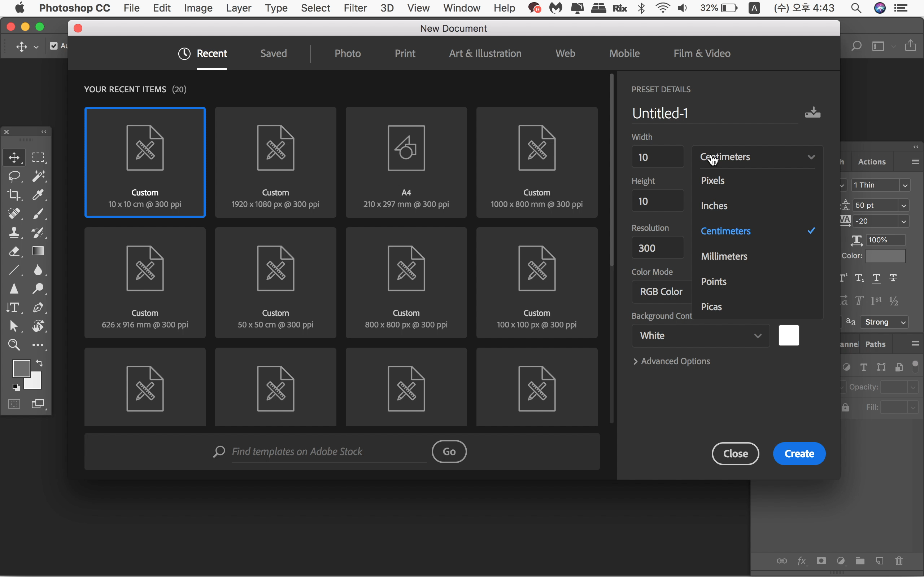924x577 pixels.
Task: Click the save preset icon beside Untitled-1
Action: click(x=812, y=113)
